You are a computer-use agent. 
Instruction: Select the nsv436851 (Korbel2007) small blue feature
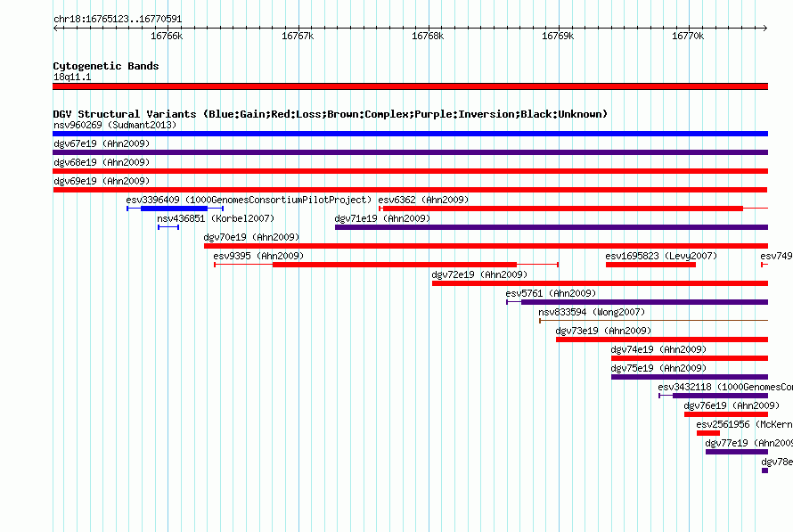168,227
